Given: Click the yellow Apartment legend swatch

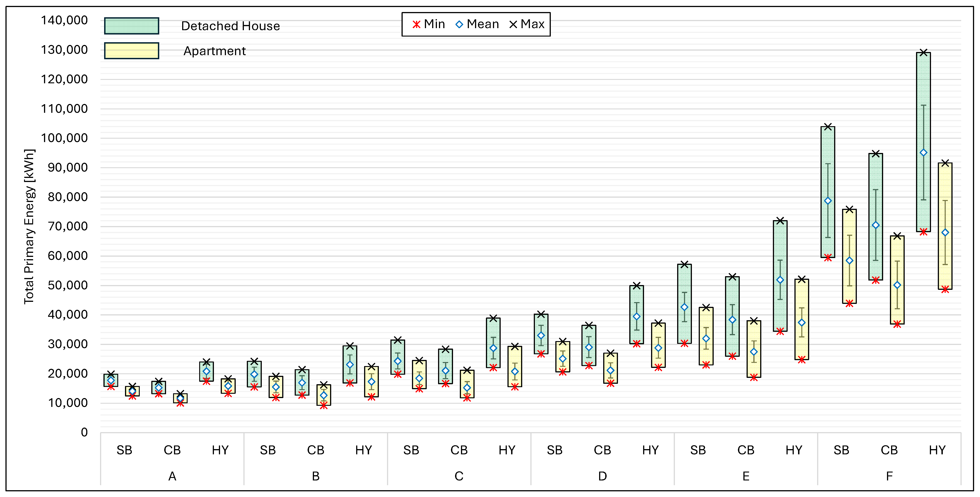Looking at the screenshot, I should coord(132,51).
